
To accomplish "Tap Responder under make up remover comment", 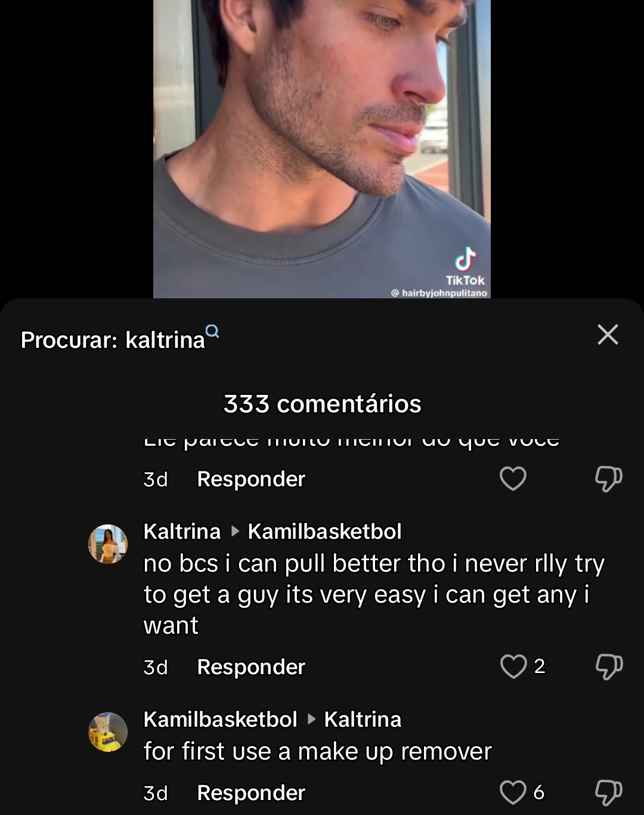I will click(250, 793).
